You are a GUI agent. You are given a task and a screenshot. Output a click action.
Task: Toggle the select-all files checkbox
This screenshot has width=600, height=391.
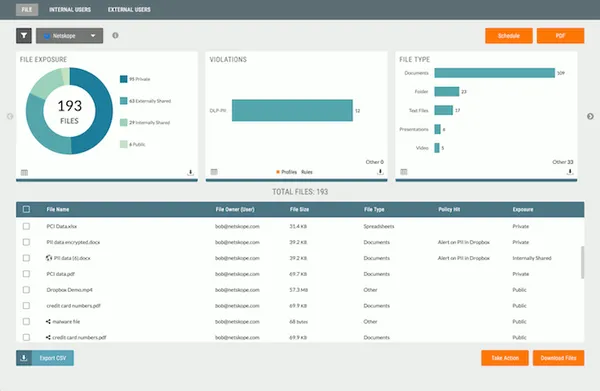pyautogui.click(x=26, y=209)
